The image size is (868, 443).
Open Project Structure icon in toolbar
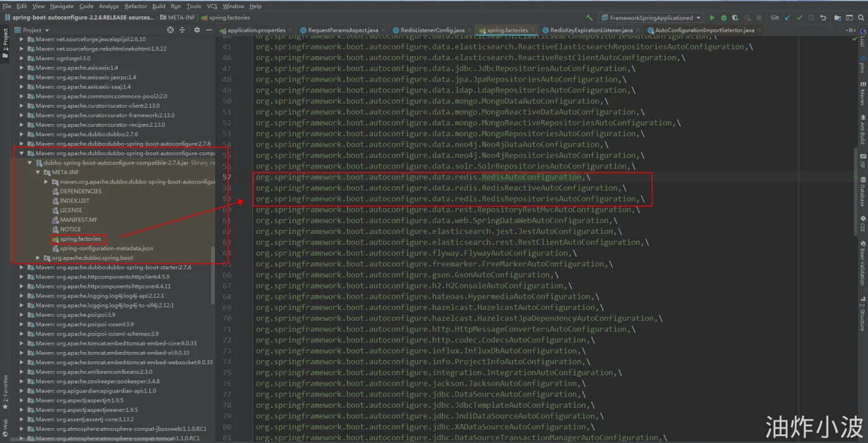pyautogui.click(x=837, y=17)
